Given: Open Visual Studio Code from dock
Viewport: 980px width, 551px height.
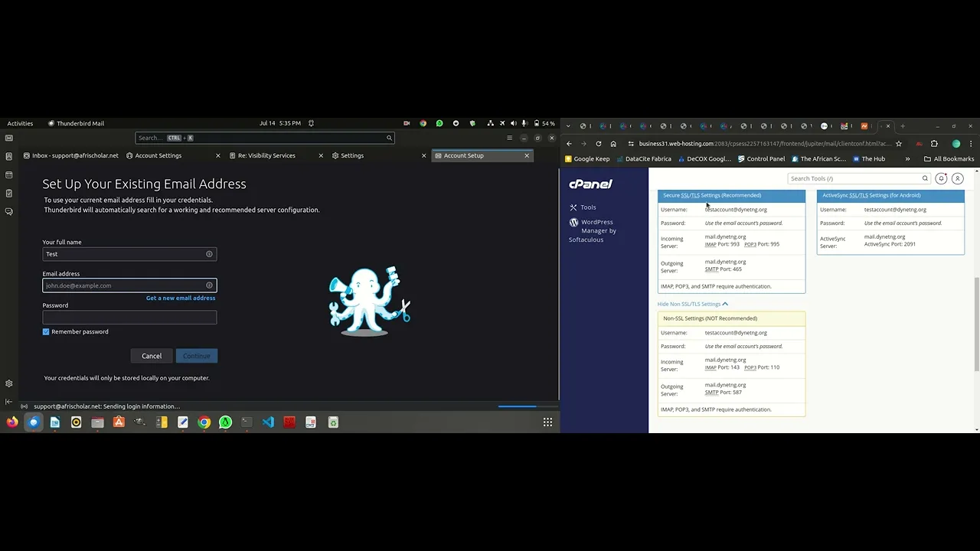Looking at the screenshot, I should (x=268, y=422).
